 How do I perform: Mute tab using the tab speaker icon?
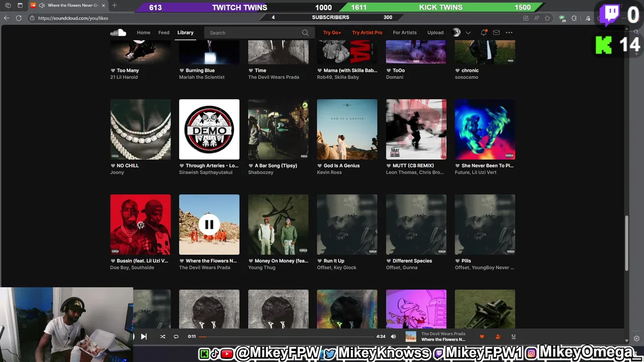point(42,6)
